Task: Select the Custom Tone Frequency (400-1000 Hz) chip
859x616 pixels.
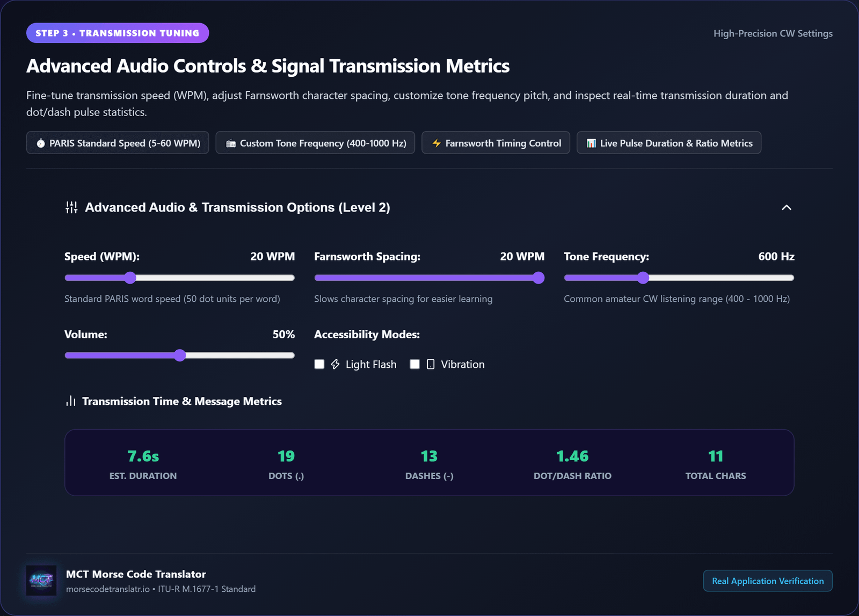Action: 315,143
